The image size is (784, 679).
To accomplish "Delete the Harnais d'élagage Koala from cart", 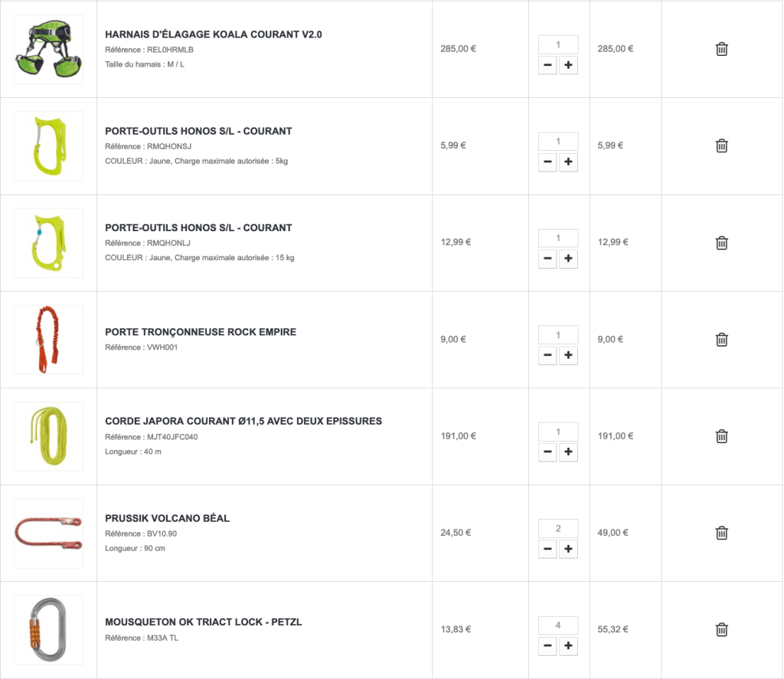I will (721, 49).
